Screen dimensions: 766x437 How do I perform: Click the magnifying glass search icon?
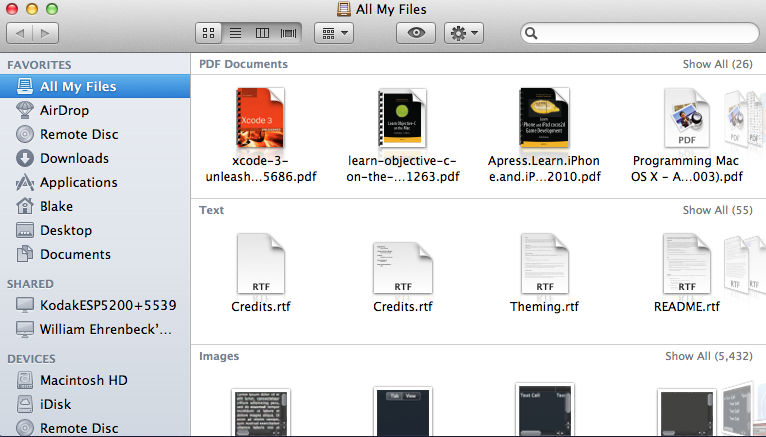531,33
